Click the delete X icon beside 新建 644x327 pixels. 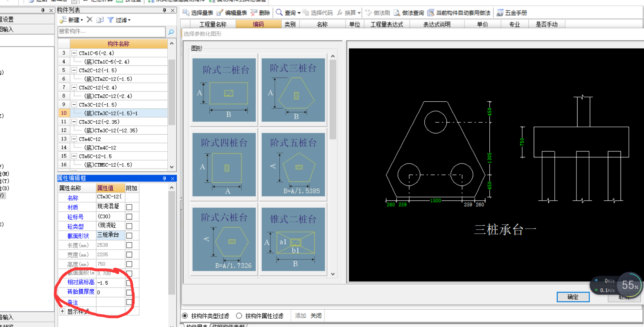[90, 20]
